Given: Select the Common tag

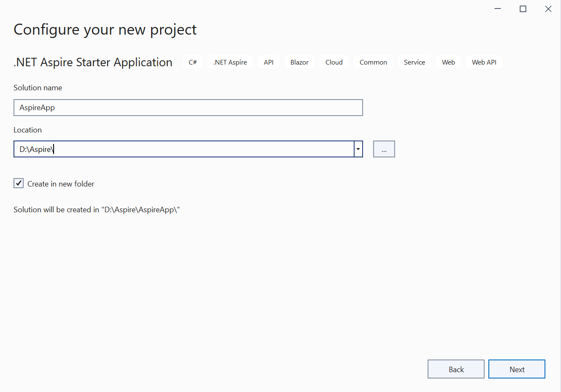Looking at the screenshot, I should click(x=373, y=62).
